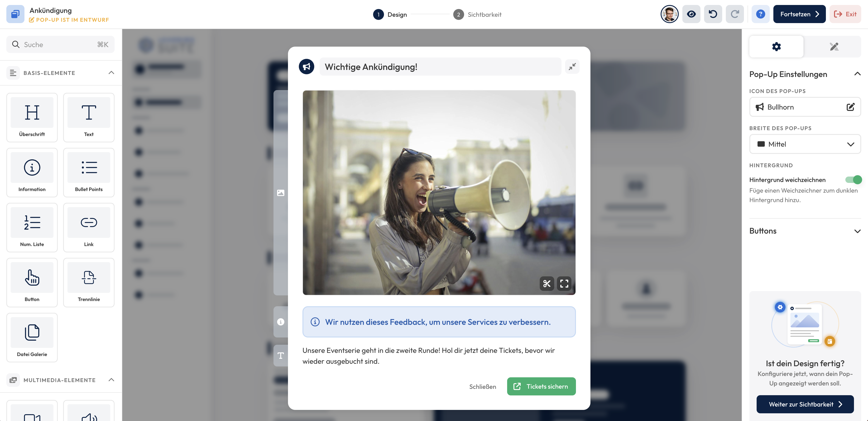Open the help question mark
Screen dimensions: 868x421
coord(760,14)
